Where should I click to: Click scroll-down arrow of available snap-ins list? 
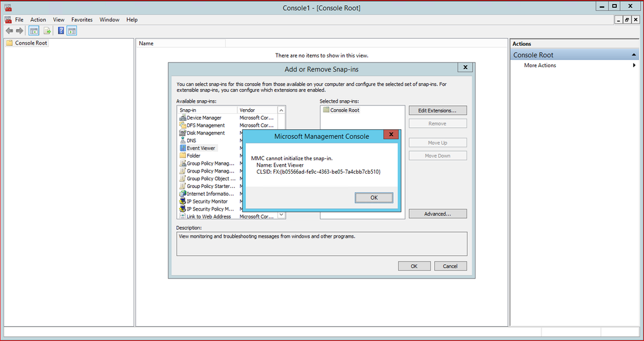pos(281,214)
